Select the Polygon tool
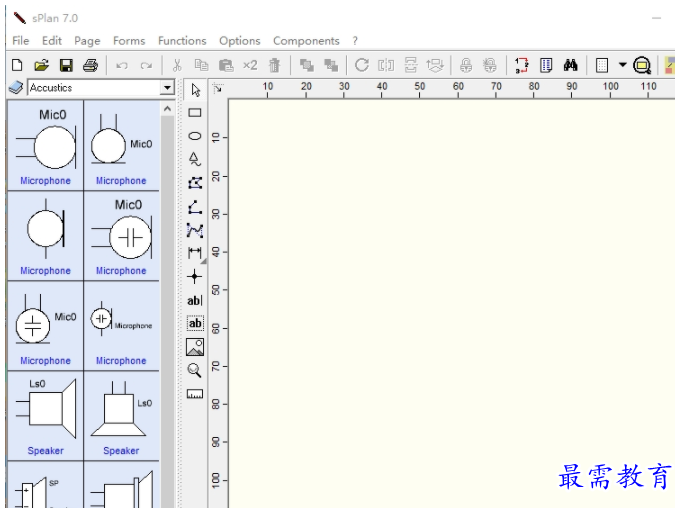This screenshot has height=508, width=680. (195, 183)
